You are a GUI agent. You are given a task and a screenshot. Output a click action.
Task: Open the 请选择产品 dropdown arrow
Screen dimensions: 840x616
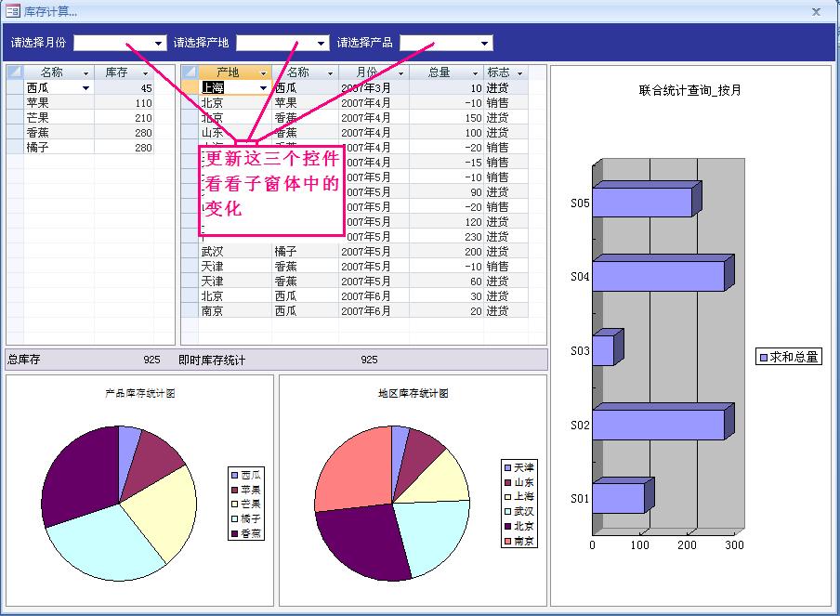[x=485, y=44]
